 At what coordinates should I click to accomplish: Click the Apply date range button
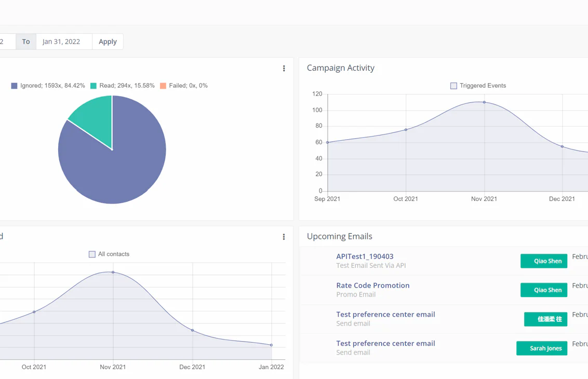coord(108,42)
